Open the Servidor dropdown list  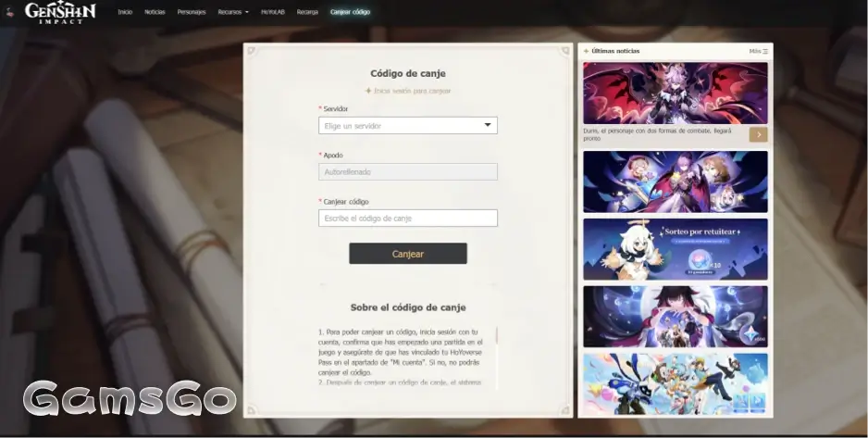click(x=407, y=126)
